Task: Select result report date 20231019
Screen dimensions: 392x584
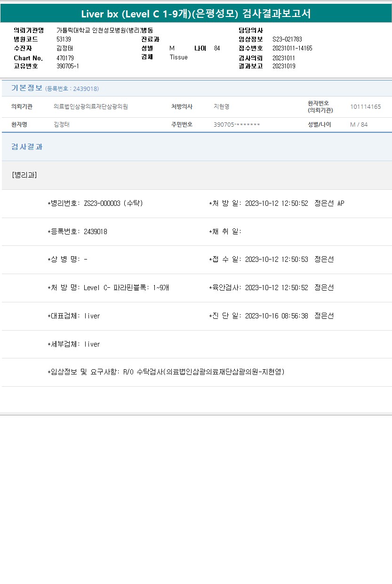Action: click(x=284, y=66)
